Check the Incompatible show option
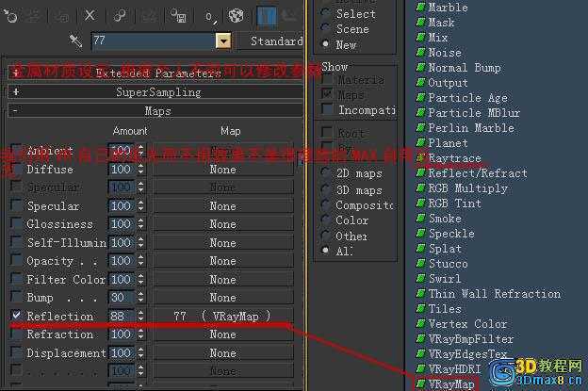Viewport: 588px width, 391px height. 327,109
